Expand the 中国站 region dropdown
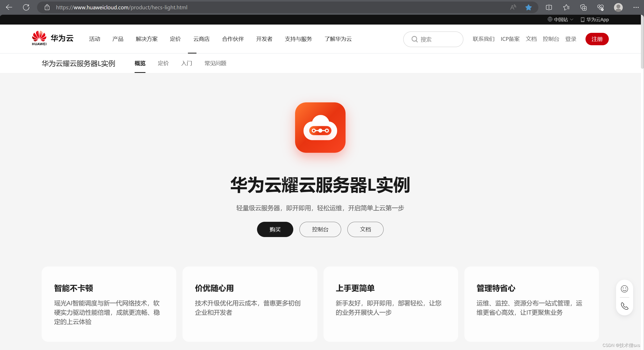This screenshot has height=350, width=644. coord(561,20)
